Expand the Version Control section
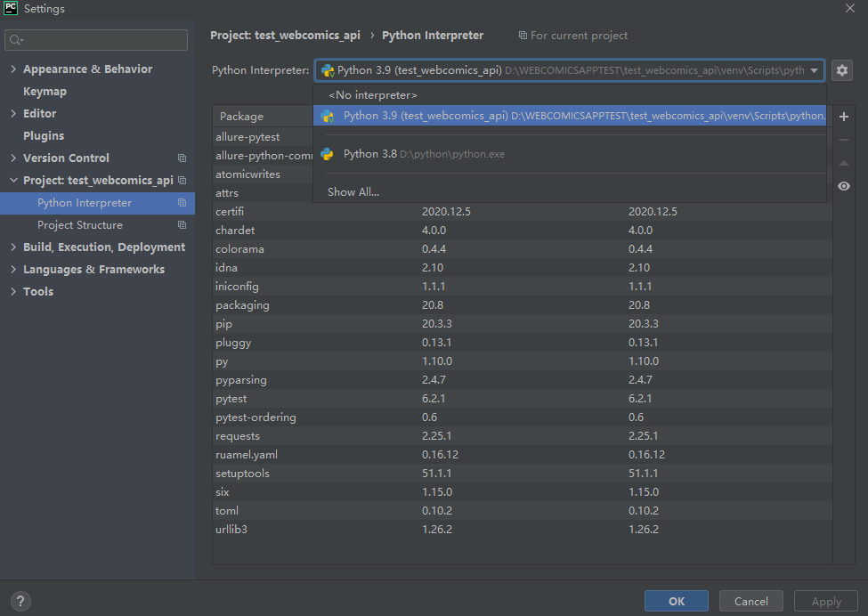 point(13,158)
